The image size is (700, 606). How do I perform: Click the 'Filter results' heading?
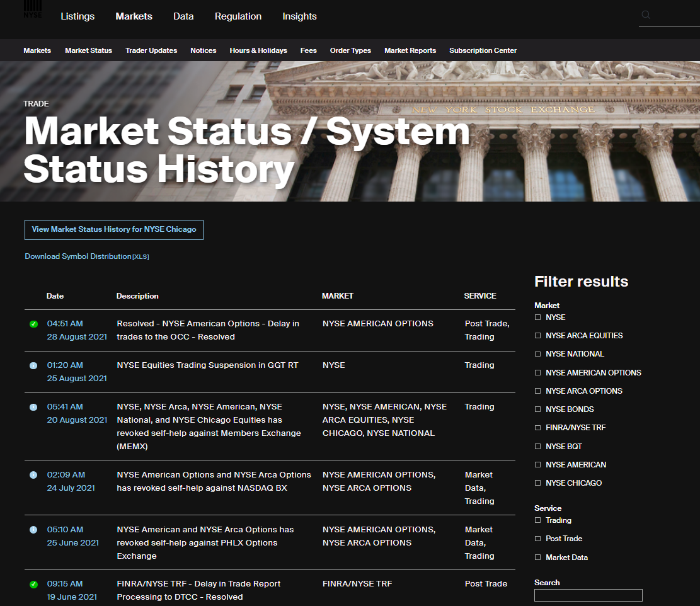coord(582,282)
